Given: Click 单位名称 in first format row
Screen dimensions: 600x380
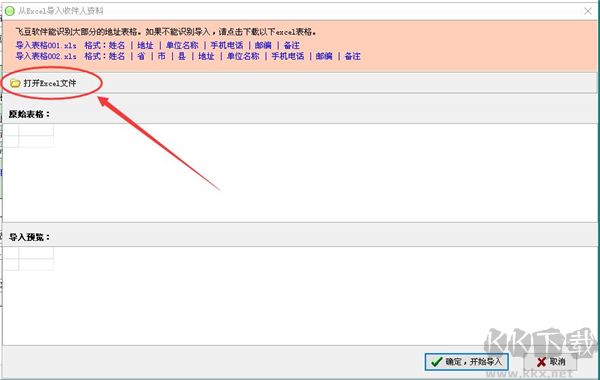Looking at the screenshot, I should point(182,45).
